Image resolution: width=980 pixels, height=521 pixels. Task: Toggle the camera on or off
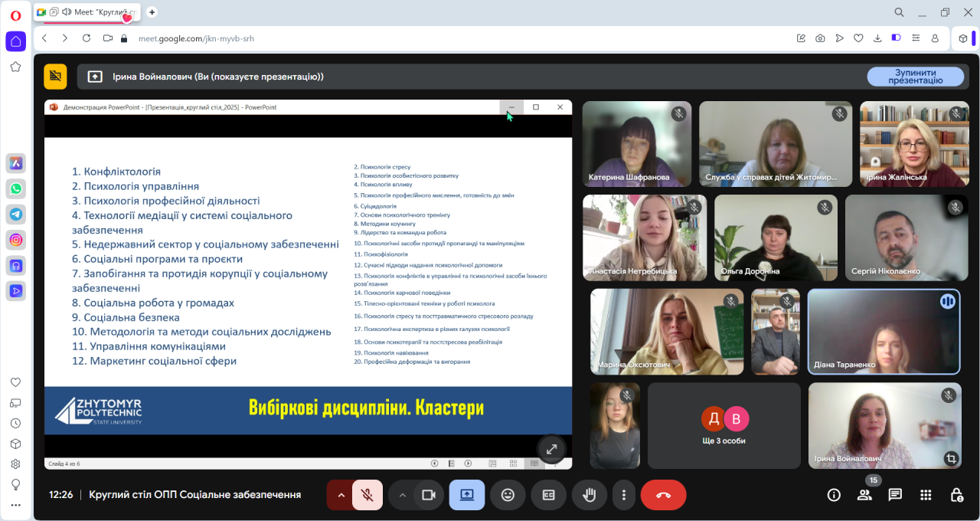click(x=428, y=495)
